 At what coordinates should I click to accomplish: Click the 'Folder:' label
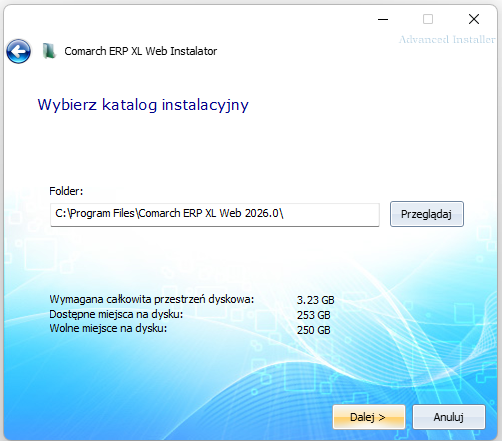[x=66, y=191]
